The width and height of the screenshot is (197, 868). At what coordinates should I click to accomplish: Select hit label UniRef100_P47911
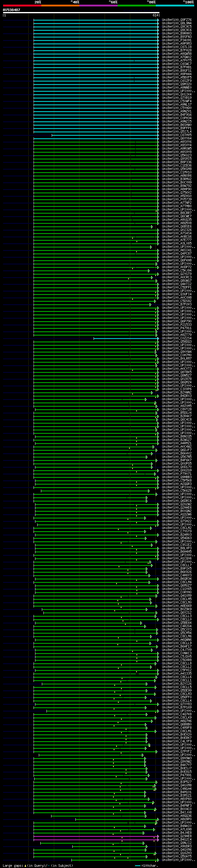[177, 328]
